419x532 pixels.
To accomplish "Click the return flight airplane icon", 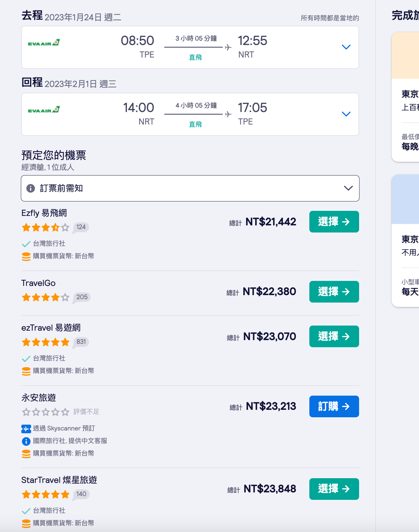I will (228, 114).
